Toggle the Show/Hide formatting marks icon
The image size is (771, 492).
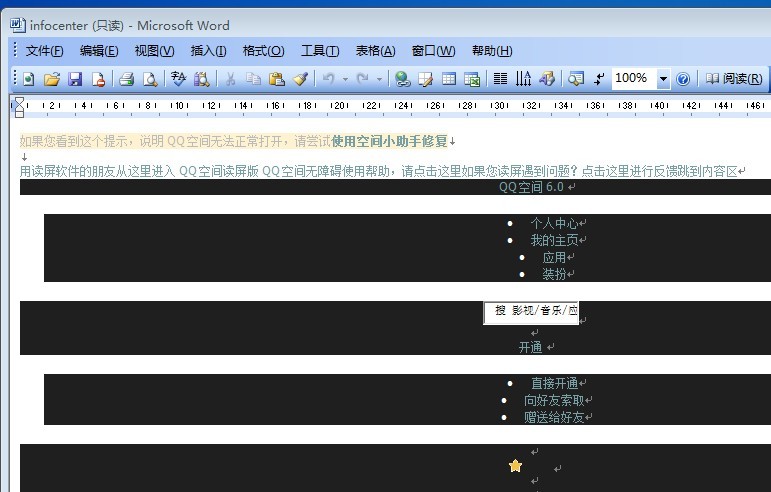pyautogui.click(x=599, y=79)
